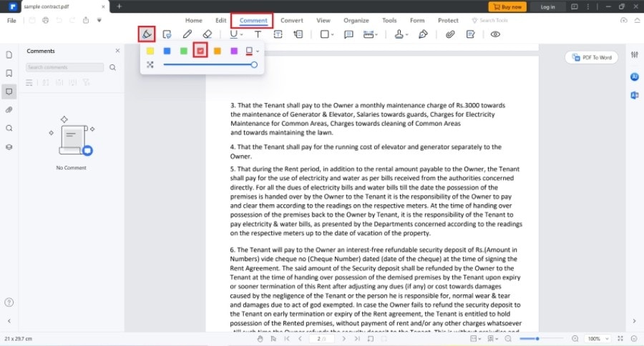Click the search magnifier in Comments panel
The width and height of the screenshot is (644, 346).
click(112, 67)
